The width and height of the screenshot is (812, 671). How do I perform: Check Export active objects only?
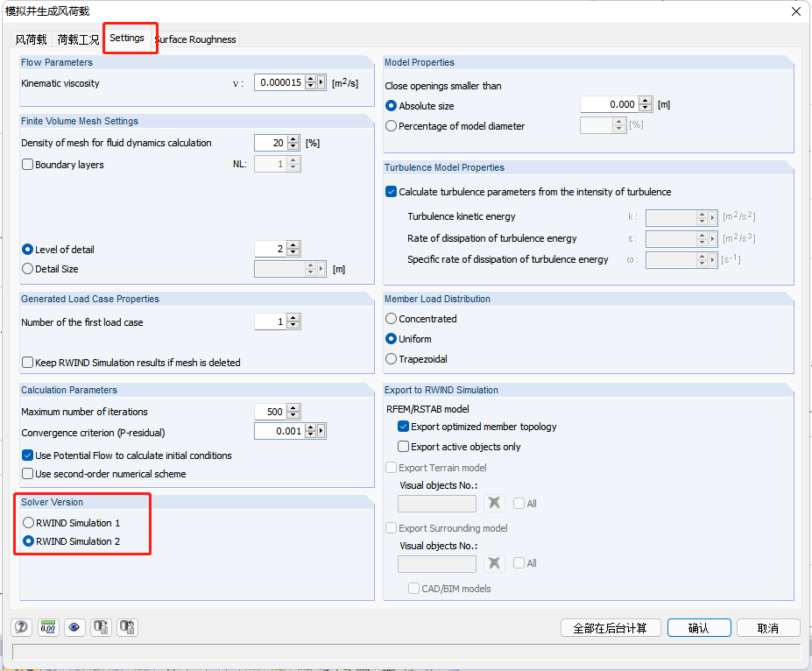click(x=404, y=446)
